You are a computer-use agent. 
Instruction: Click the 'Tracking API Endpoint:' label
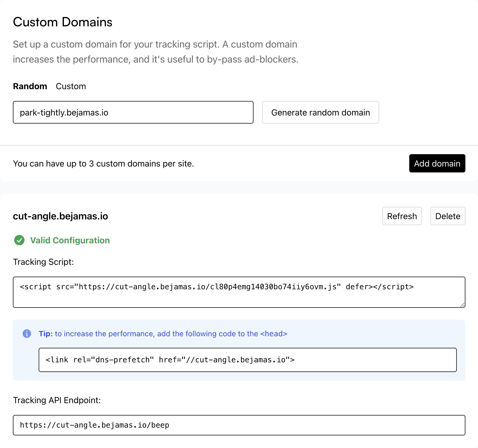(x=57, y=400)
